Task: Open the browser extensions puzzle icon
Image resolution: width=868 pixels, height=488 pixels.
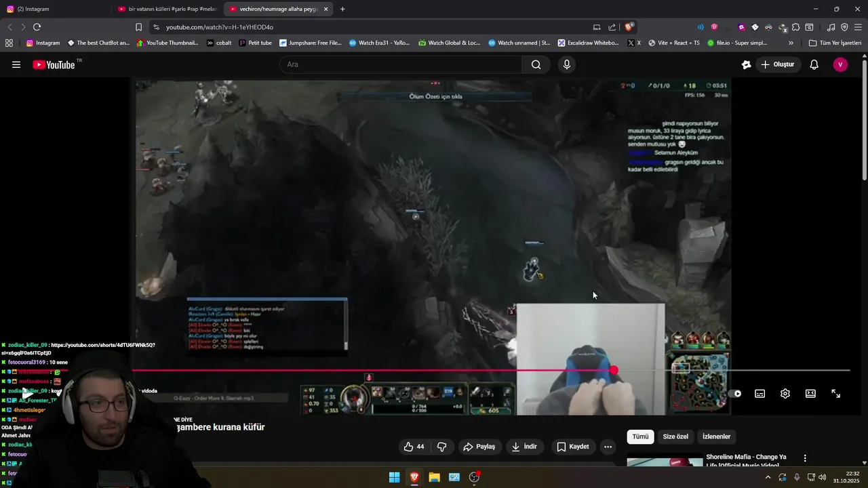Action: pyautogui.click(x=795, y=27)
